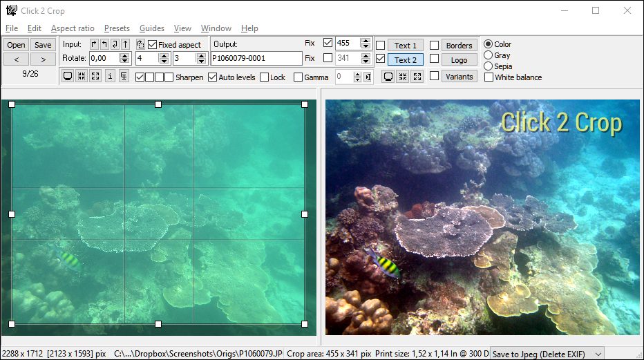Go to previous image with '<' button

(x=16, y=59)
